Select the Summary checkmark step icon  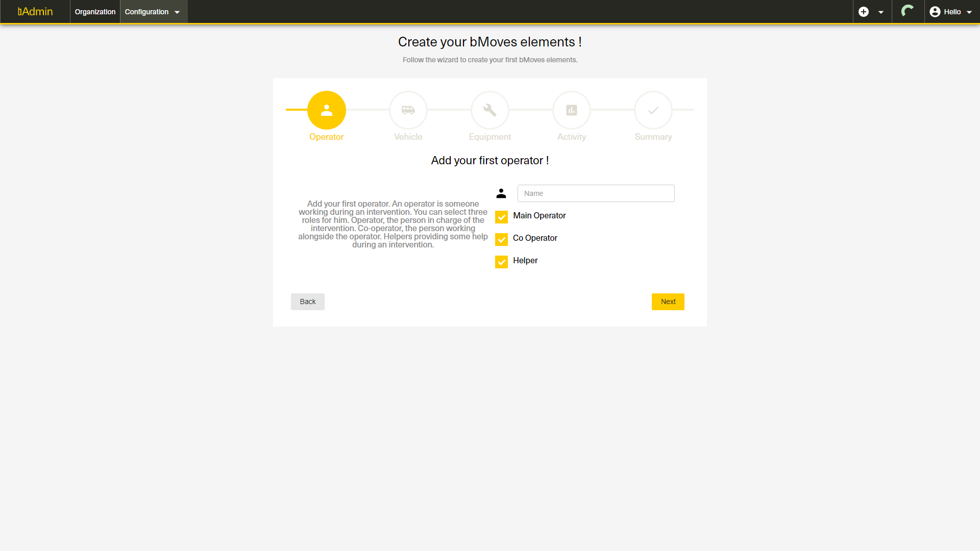tap(653, 110)
